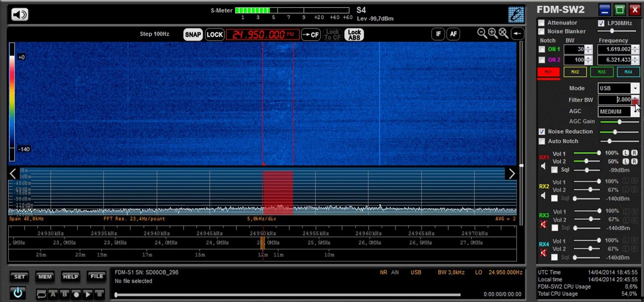Enable the Attenuator checkbox
Screen dimensions: 644x302
coord(541,23)
